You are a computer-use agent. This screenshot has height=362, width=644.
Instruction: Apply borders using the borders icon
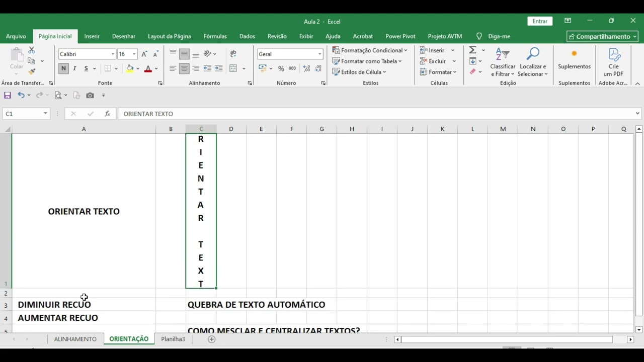[108, 68]
